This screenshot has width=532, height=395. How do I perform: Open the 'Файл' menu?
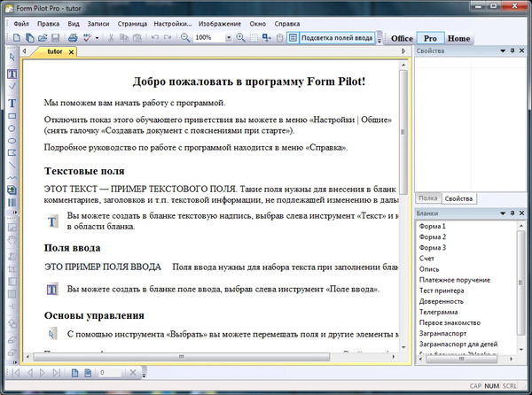pyautogui.click(x=22, y=25)
